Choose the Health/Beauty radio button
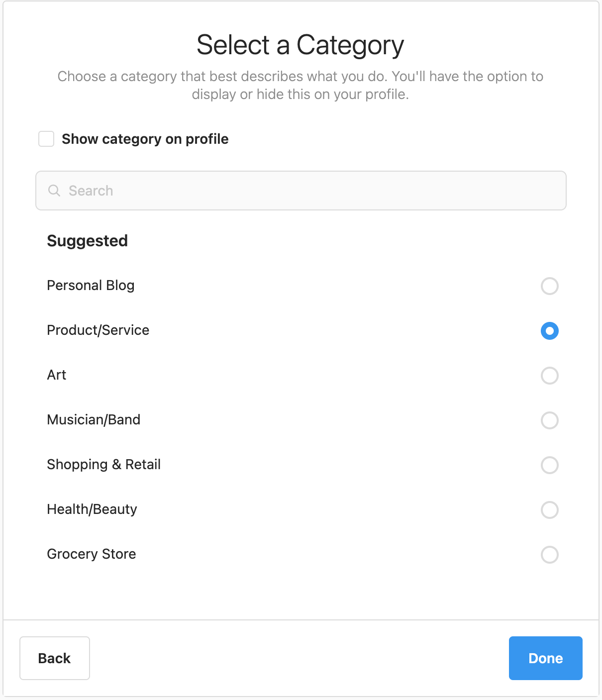Image resolution: width=602 pixels, height=700 pixels. [550, 510]
